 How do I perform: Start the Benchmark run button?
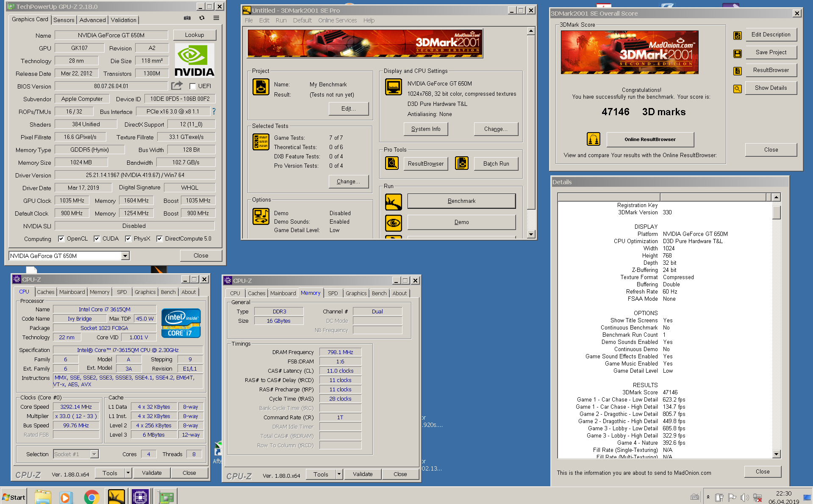coord(461,201)
